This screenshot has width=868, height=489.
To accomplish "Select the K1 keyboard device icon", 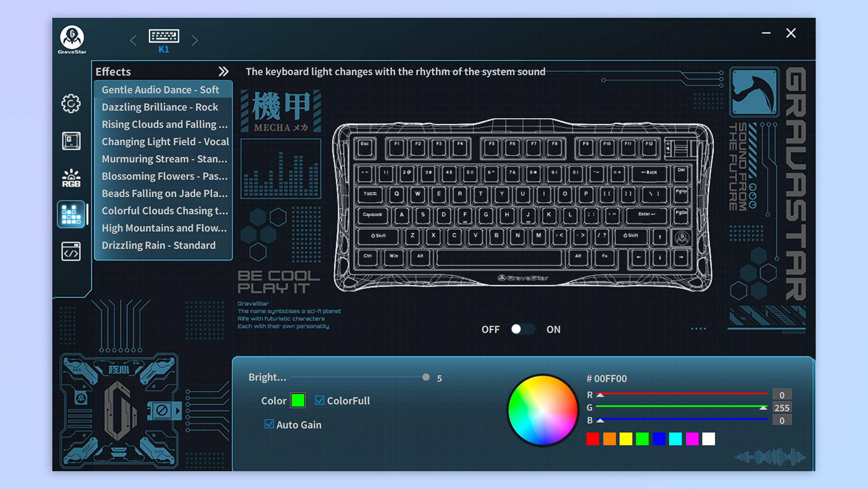I will [x=163, y=36].
